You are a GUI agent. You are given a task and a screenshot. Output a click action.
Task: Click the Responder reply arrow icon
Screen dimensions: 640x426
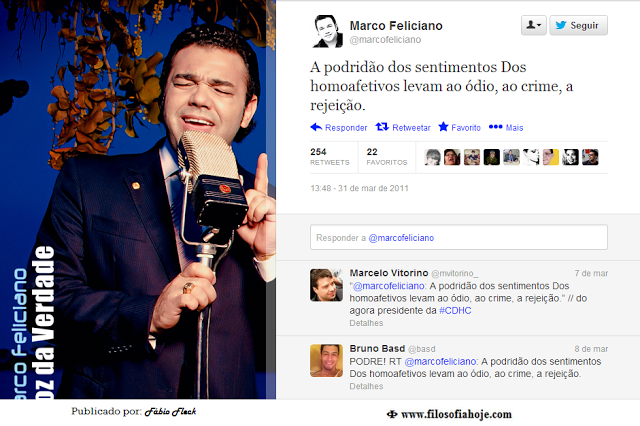pyautogui.click(x=316, y=127)
